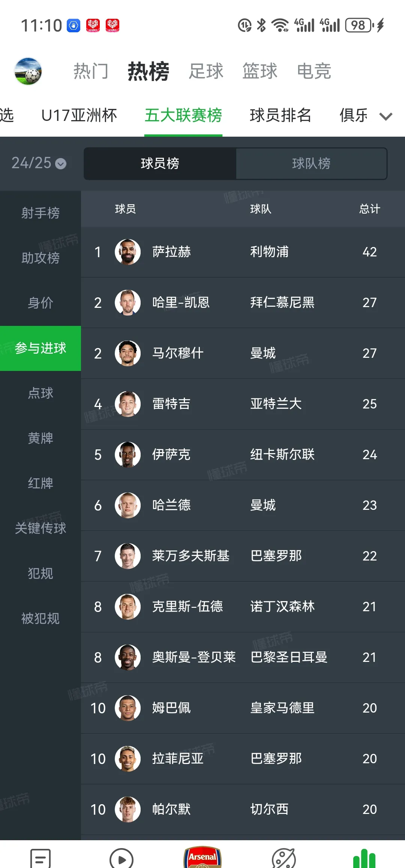Tap the battery indicator showing 98
Viewport: 405px width, 868px height.
click(358, 24)
